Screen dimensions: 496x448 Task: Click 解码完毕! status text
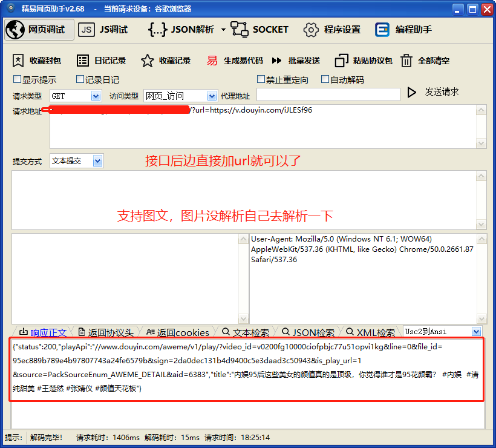[46, 438]
